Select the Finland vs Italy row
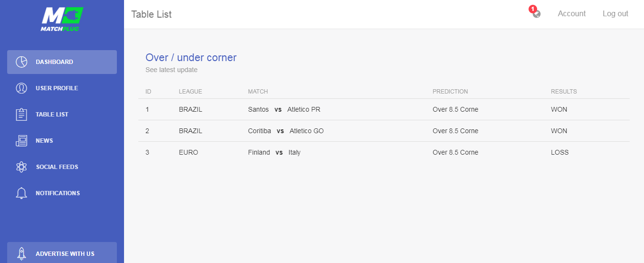644x263 pixels. point(384,152)
